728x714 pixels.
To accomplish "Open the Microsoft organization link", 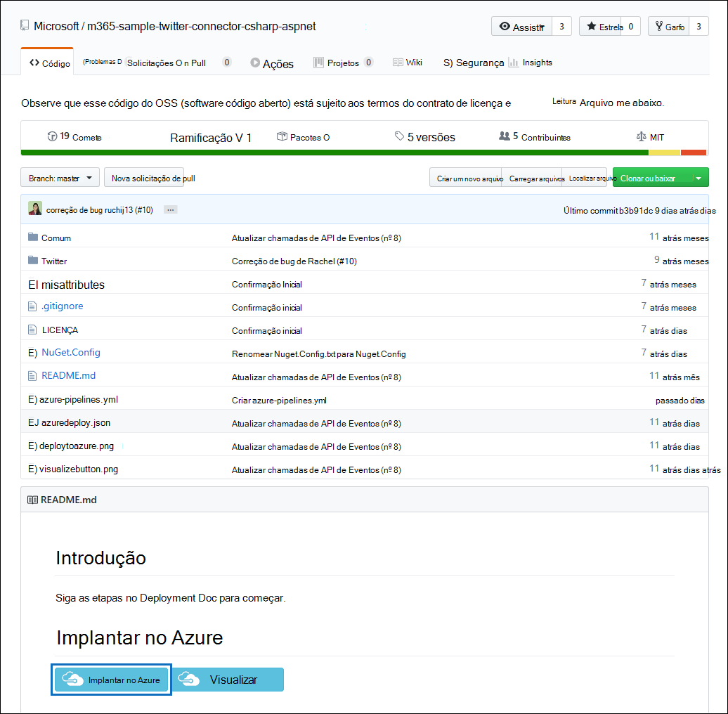I will tap(56, 26).
